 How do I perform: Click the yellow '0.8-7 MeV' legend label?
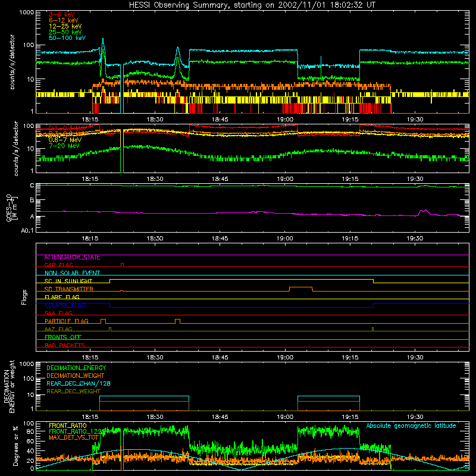(x=65, y=140)
